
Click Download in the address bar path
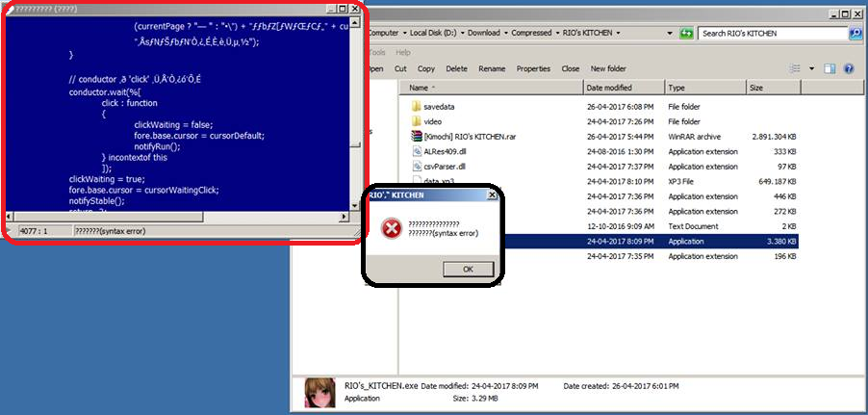[484, 34]
